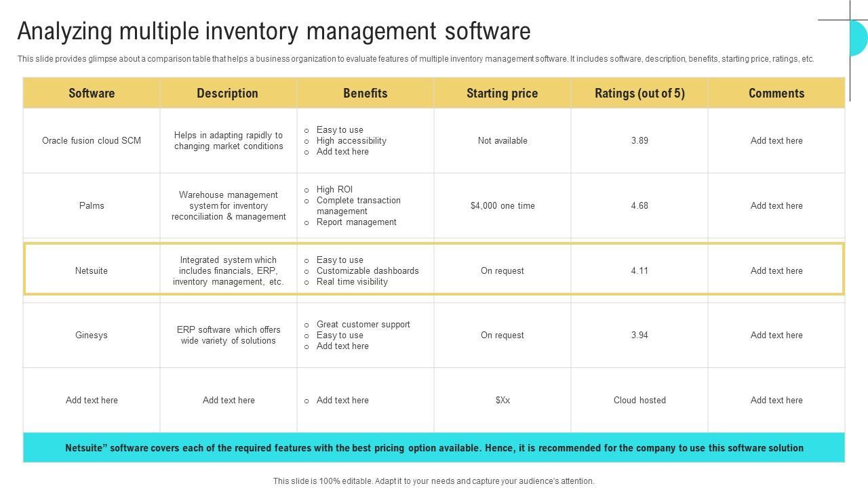Viewport: 868px width, 488px height.
Task: Click the Integrated system description for Netsuite
Action: coord(229,271)
